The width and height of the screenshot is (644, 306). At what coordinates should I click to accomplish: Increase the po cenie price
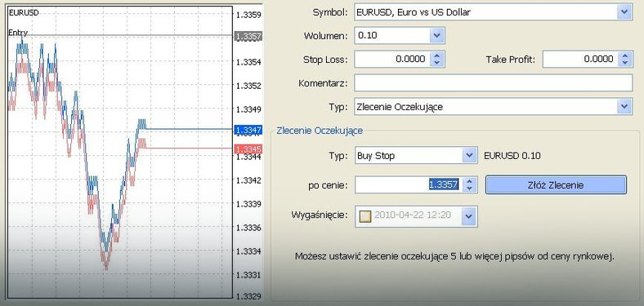coord(469,181)
